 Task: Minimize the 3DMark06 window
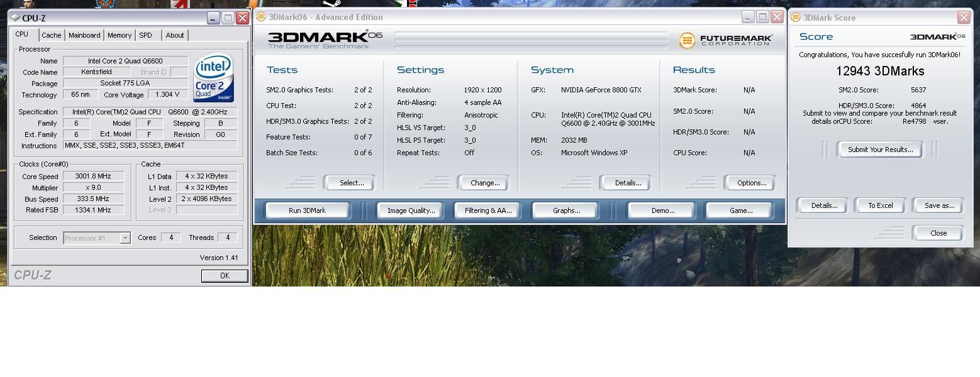tap(747, 17)
